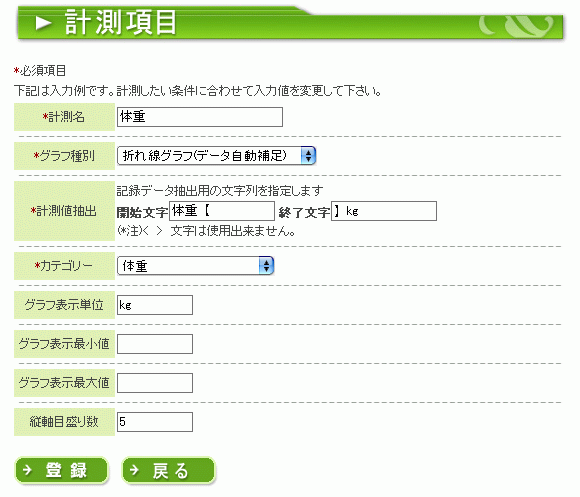Click the グラフ表示単位 field containing kg

click(x=155, y=305)
